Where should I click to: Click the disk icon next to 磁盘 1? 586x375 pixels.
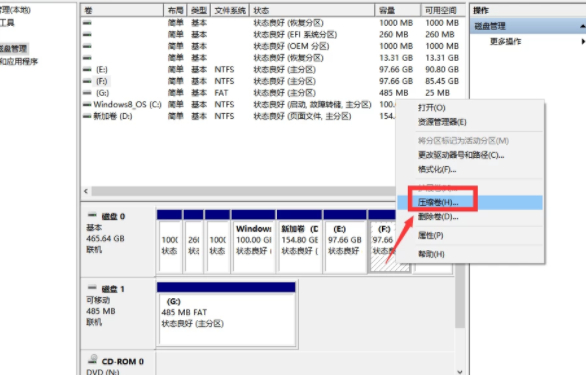tap(92, 288)
